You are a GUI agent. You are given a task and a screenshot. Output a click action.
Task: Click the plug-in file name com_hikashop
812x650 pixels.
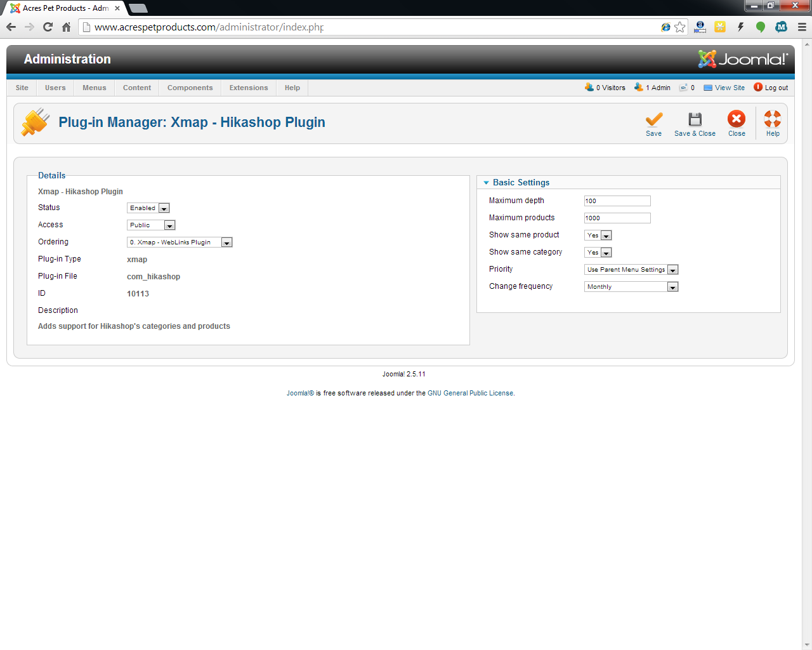pos(154,277)
